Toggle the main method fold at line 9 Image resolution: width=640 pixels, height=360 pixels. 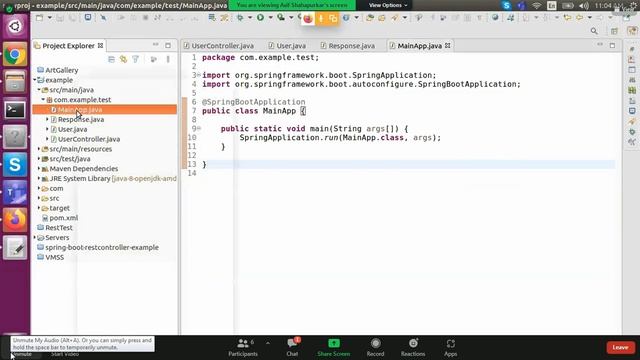point(199,129)
